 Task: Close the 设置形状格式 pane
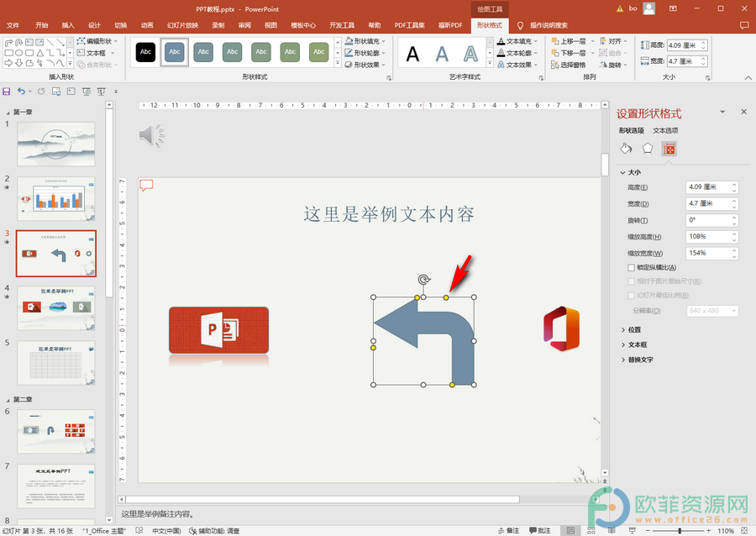click(x=743, y=112)
